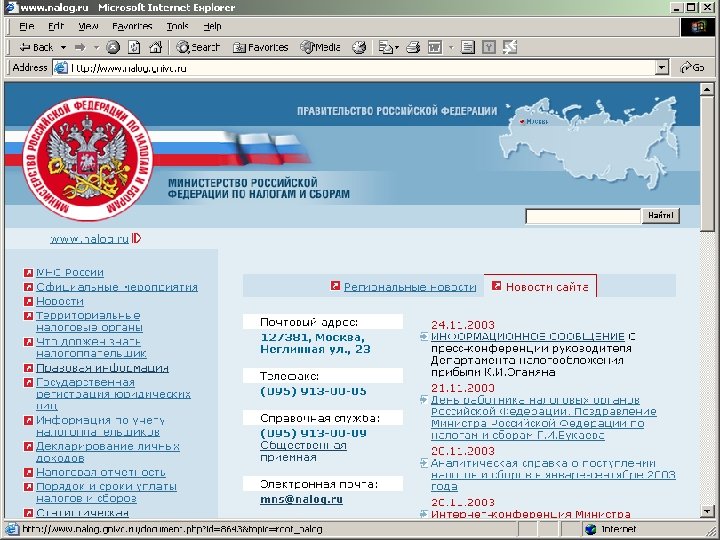Click the Ministry round emblem logo

[x=87, y=158]
